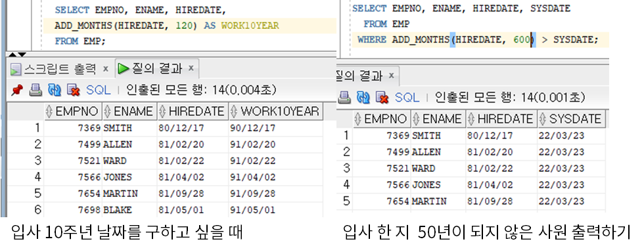The height and width of the screenshot is (252, 644).
Task: Click the EMPNO header in the SYSDATE grid
Action: click(x=382, y=119)
